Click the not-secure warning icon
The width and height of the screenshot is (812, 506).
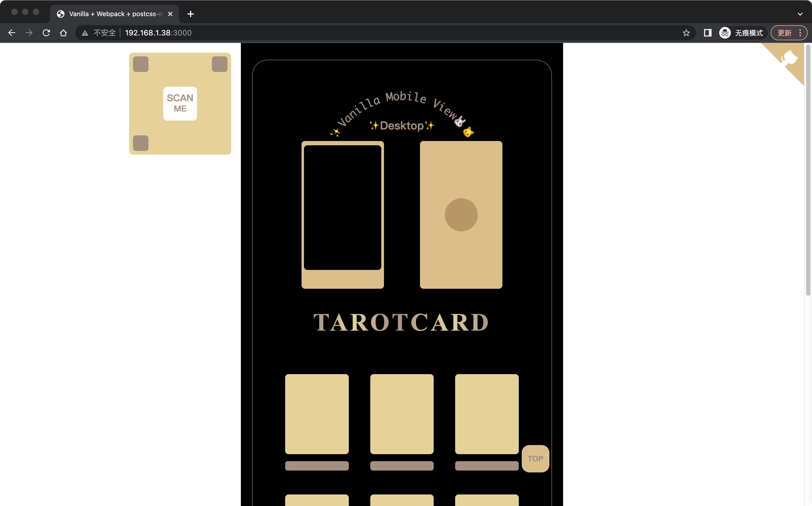point(85,33)
